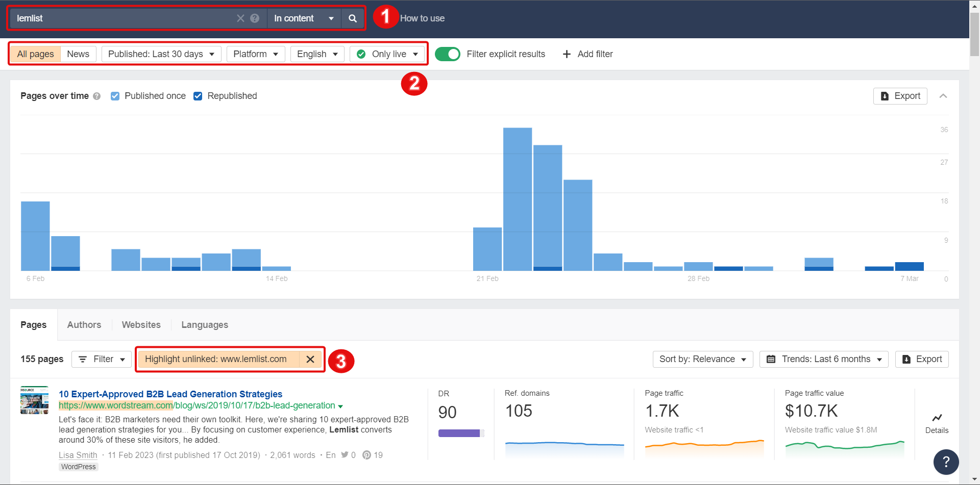The width and height of the screenshot is (980, 485).
Task: Open the 10 Expert-Approved B2B Lead Generation article
Action: (170, 394)
